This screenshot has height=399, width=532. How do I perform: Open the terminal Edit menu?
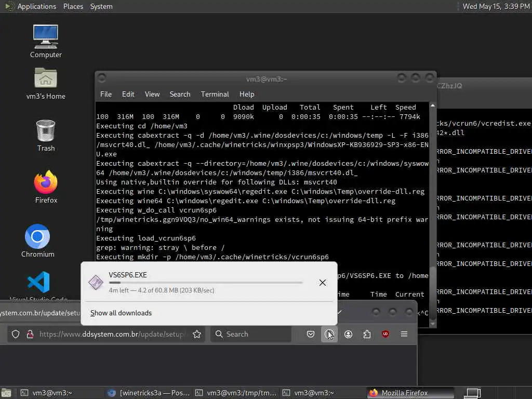tap(128, 95)
